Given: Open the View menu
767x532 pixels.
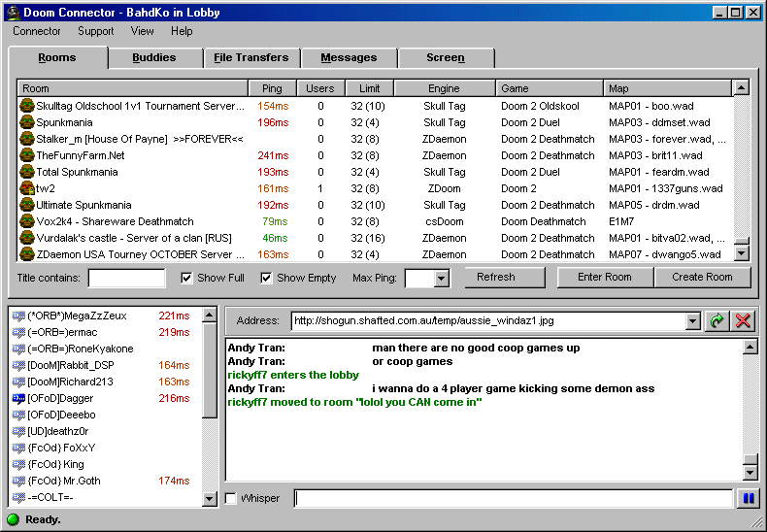Looking at the screenshot, I should pos(142,31).
